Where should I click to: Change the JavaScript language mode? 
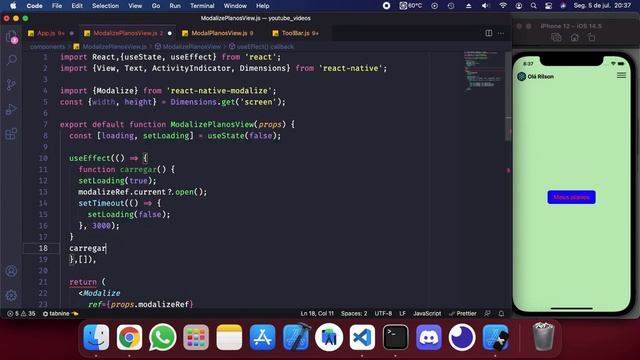click(427, 313)
